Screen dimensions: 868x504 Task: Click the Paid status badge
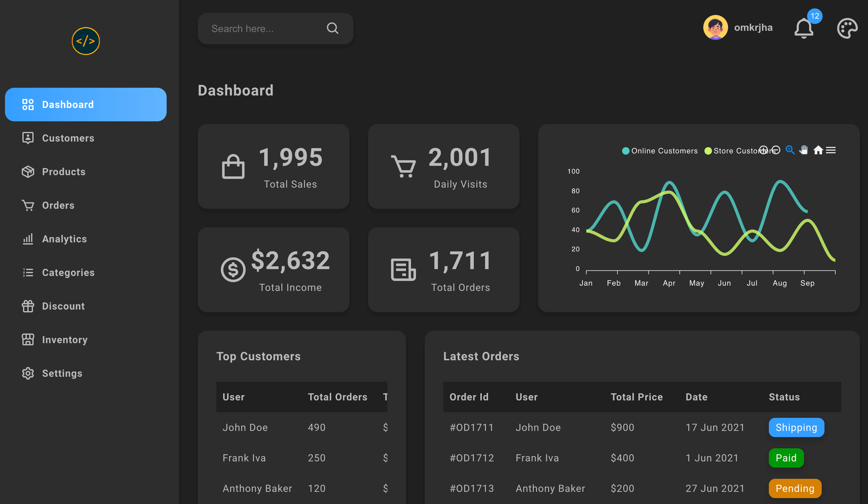coord(786,458)
